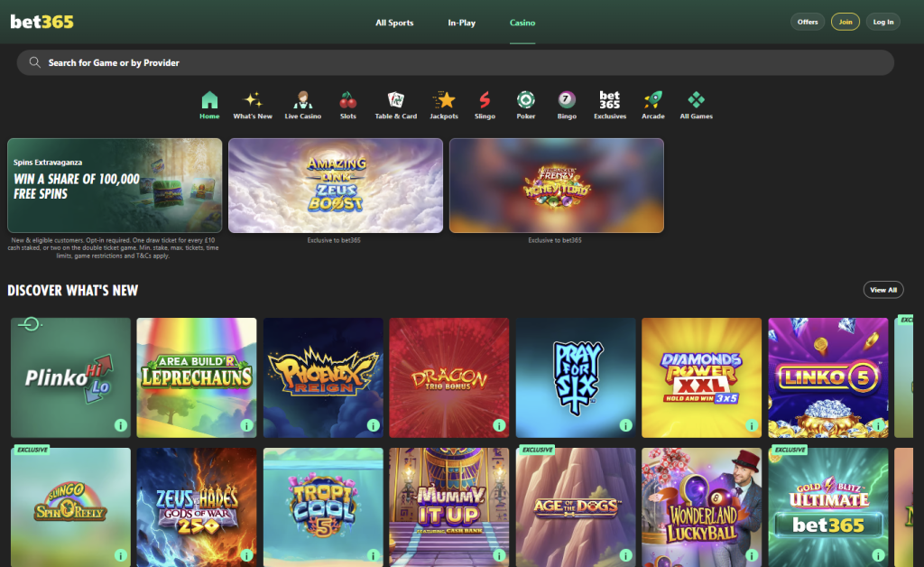Image resolution: width=924 pixels, height=567 pixels.
Task: Select the Casino tab
Action: [522, 23]
